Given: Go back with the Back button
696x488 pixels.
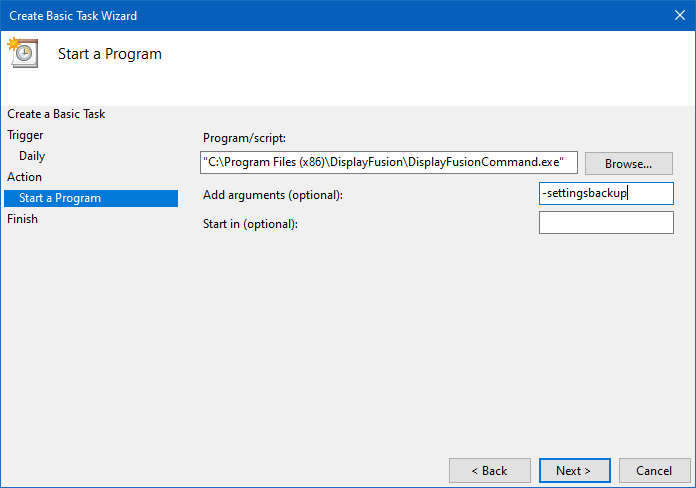Looking at the screenshot, I should [490, 470].
